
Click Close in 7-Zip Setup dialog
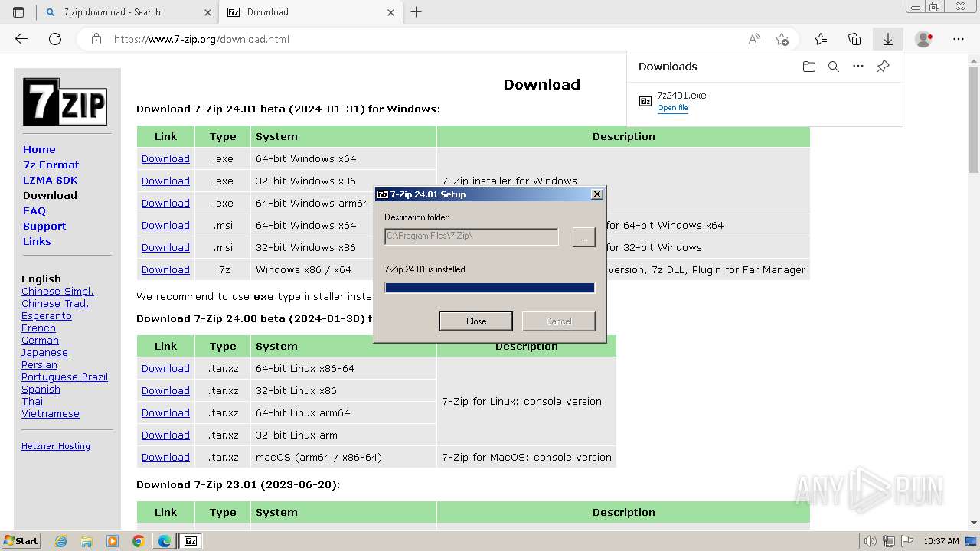point(476,321)
